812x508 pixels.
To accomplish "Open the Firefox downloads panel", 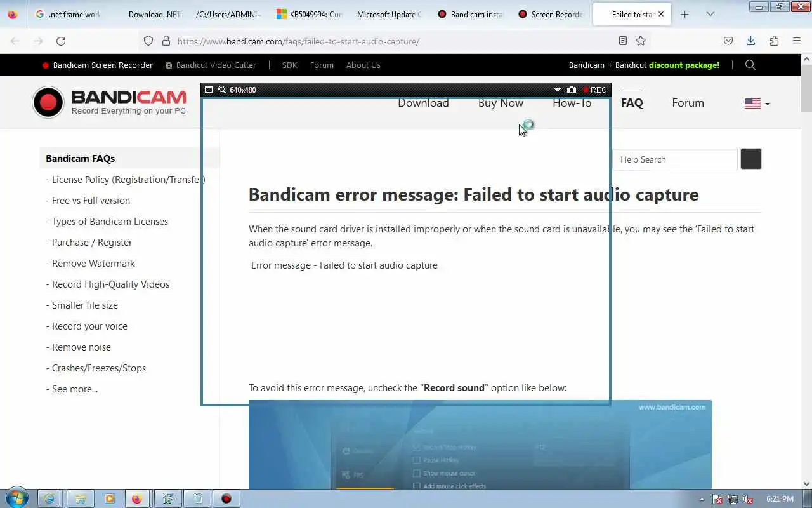I will (750, 41).
